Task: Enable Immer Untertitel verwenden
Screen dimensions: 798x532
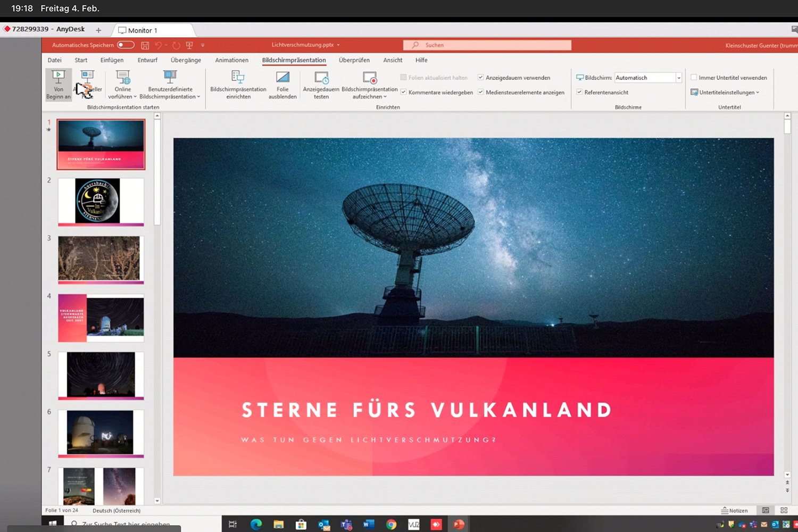Action: click(694, 78)
